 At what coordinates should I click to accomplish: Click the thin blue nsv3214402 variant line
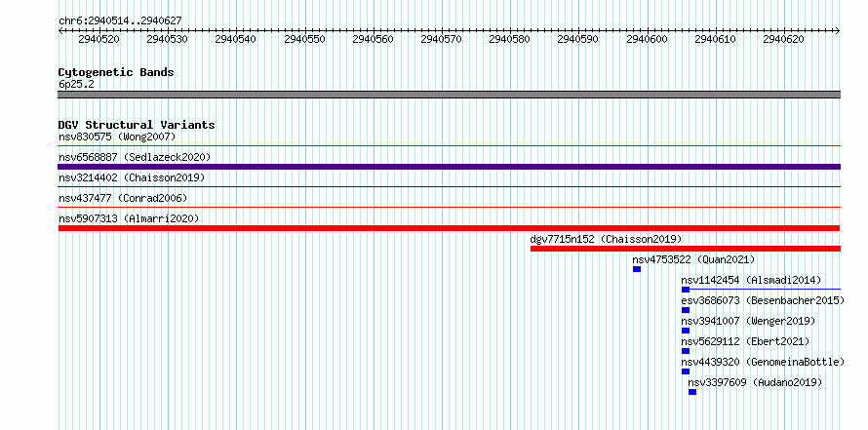click(450, 187)
